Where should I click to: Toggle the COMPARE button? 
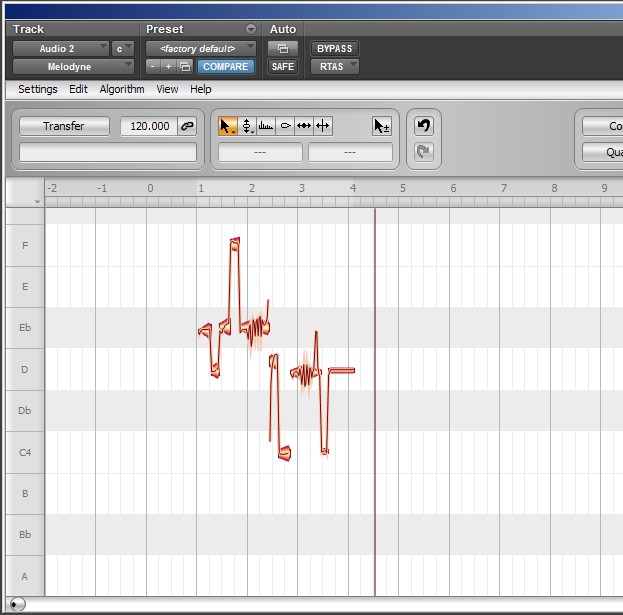tap(225, 67)
